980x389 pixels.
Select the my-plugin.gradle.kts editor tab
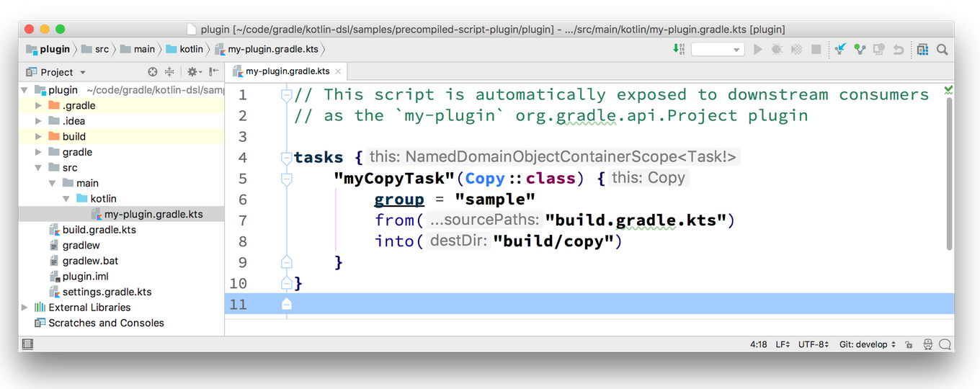[286, 71]
